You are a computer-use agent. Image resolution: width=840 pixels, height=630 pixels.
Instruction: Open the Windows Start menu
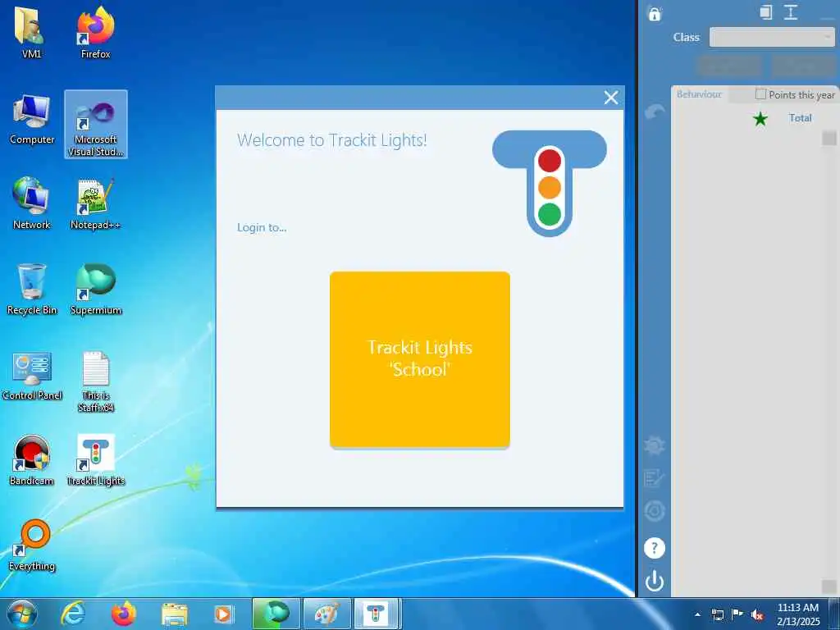[21, 614]
